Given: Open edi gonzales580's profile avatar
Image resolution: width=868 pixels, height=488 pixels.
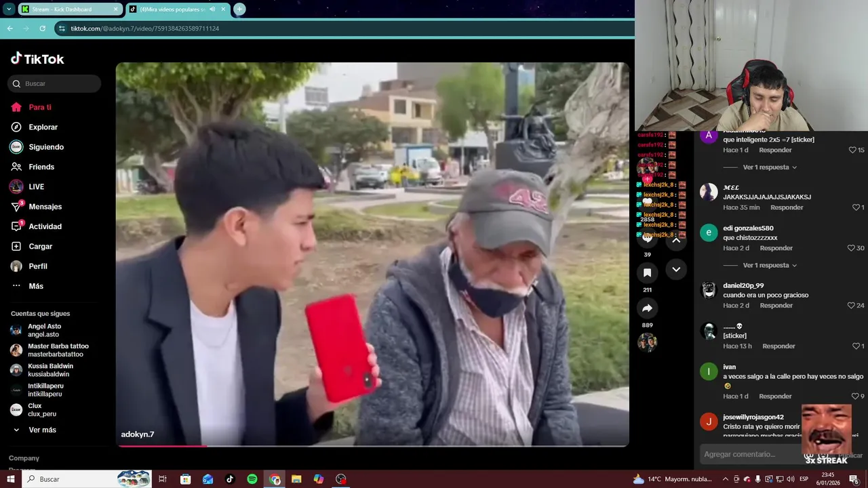Looking at the screenshot, I should coord(709,233).
